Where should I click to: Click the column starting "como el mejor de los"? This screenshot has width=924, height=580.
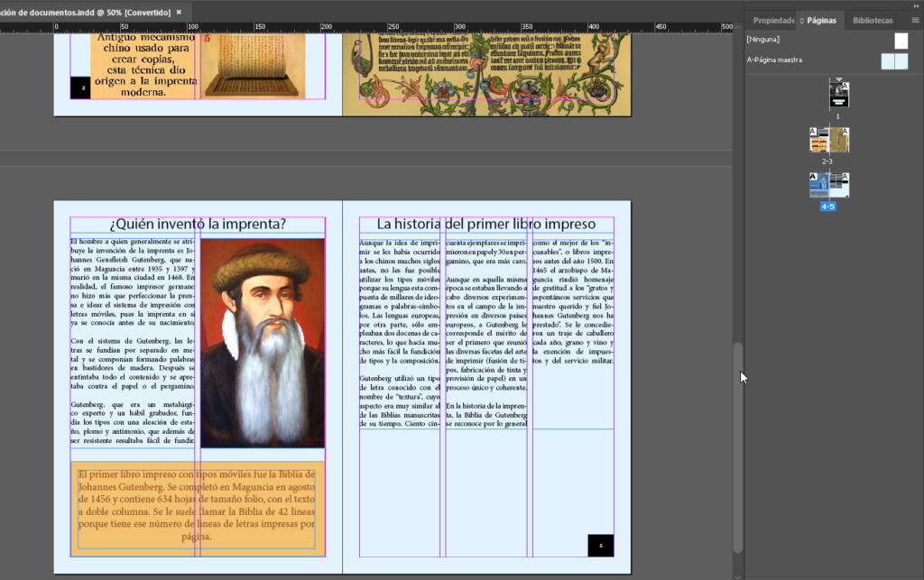point(573,301)
